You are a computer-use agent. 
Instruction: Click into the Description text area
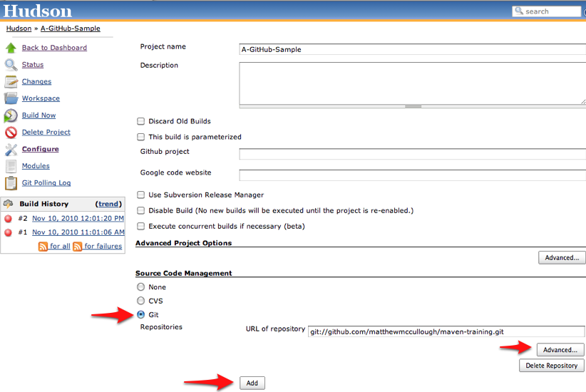coord(413,83)
